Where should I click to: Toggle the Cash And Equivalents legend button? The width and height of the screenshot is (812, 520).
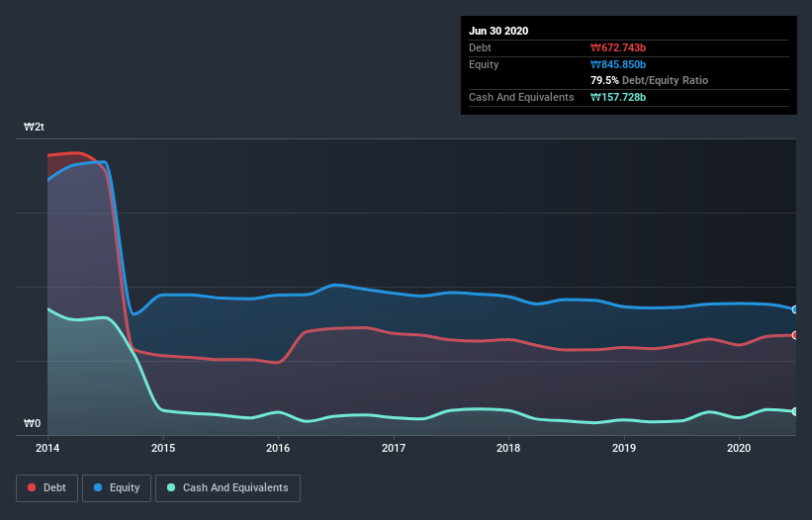pyautogui.click(x=227, y=488)
